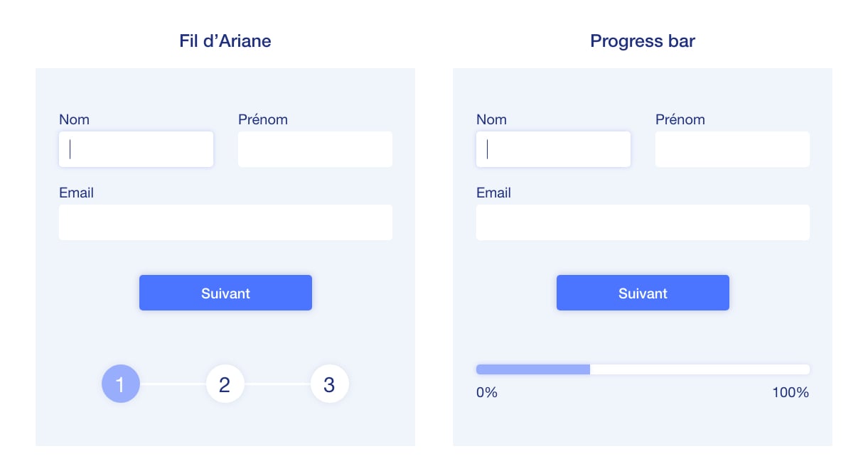Select the Email field in Progress bar form
The image size is (868, 476).
pos(643,222)
